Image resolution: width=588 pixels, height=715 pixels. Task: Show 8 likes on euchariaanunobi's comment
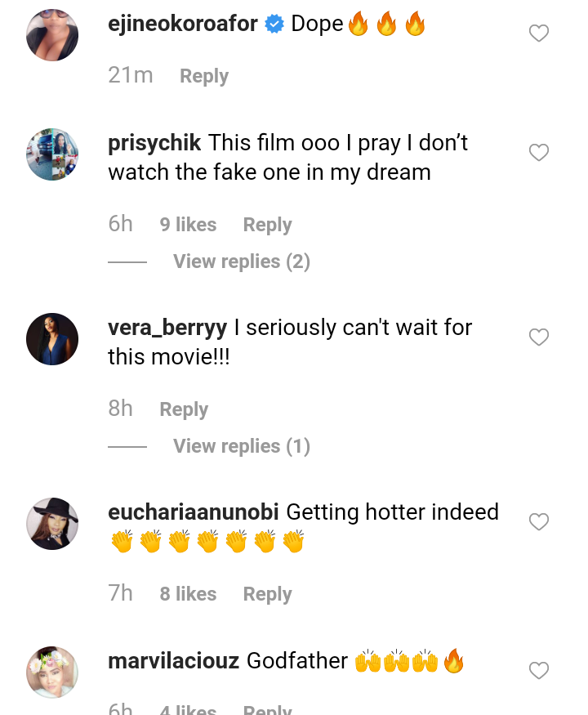pos(188,594)
